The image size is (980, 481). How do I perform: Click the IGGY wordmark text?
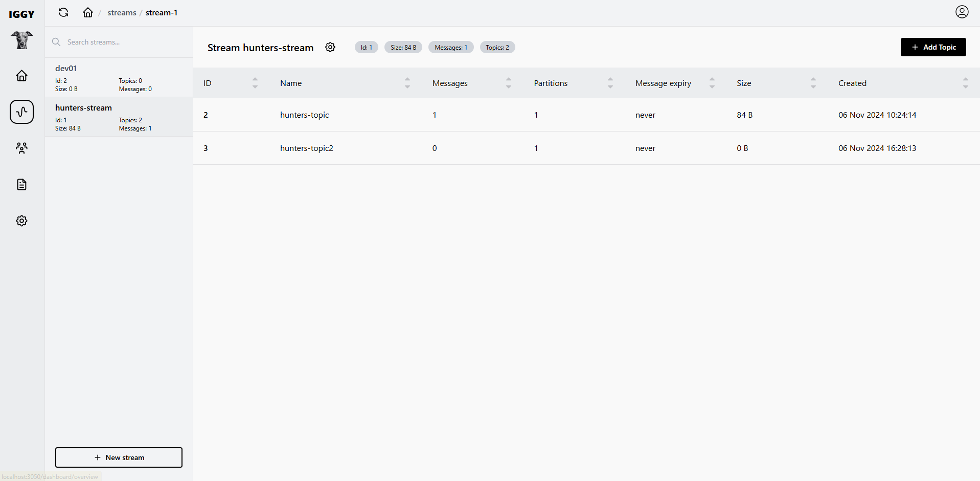tap(22, 14)
